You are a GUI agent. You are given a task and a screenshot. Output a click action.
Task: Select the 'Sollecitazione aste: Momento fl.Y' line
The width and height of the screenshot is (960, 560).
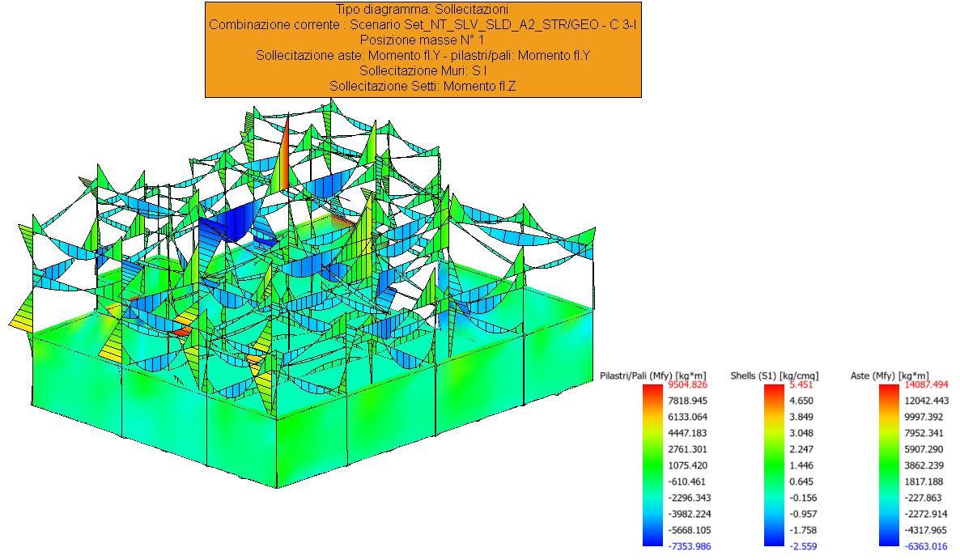[423, 56]
